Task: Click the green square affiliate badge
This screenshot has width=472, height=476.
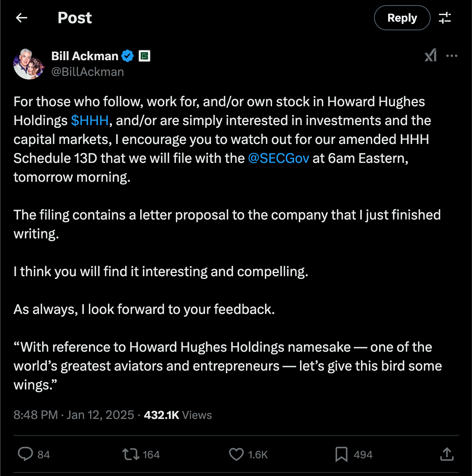Action: click(145, 55)
